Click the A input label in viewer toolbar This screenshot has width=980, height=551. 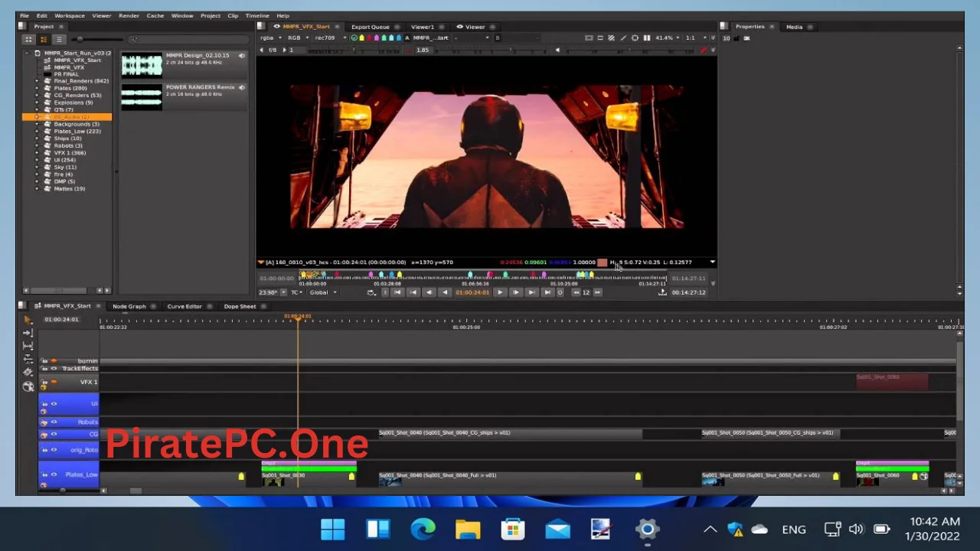[x=407, y=37]
